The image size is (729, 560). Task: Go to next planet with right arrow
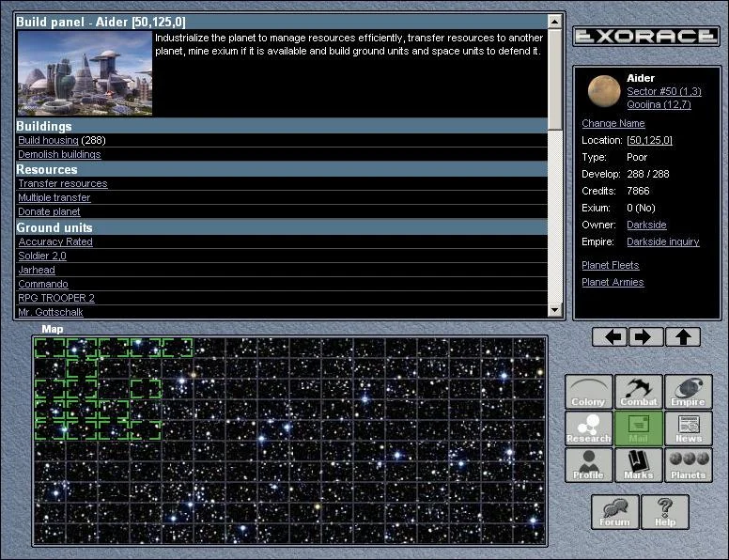(x=646, y=337)
